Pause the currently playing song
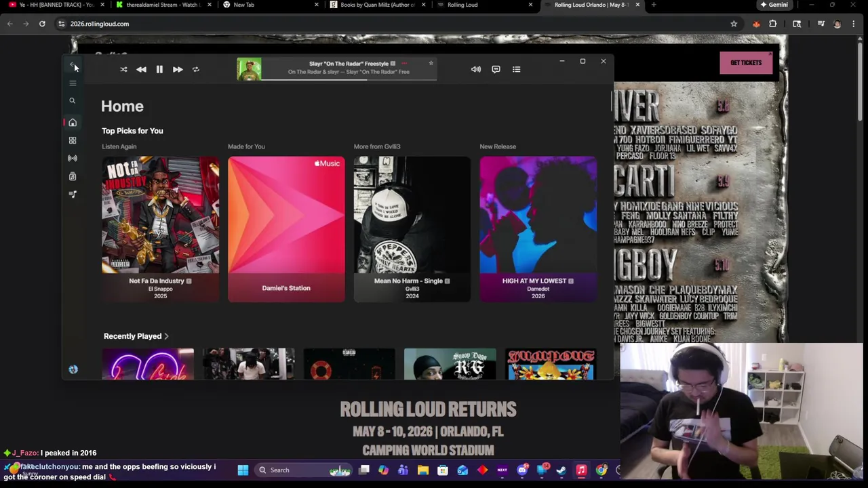Image resolution: width=868 pixels, height=488 pixels. (159, 69)
